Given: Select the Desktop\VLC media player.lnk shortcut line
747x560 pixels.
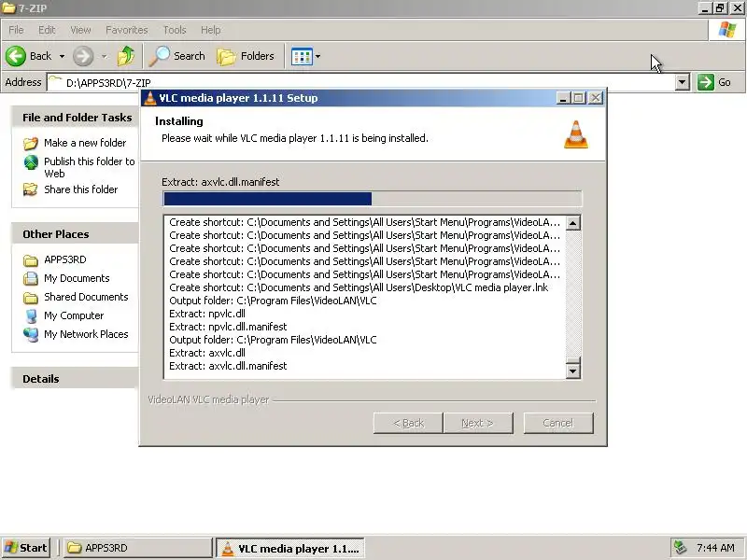Looking at the screenshot, I should 359,287.
